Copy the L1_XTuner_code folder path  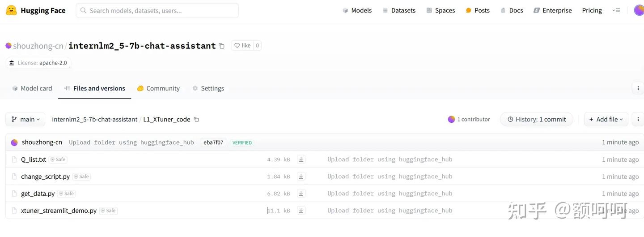(196, 120)
